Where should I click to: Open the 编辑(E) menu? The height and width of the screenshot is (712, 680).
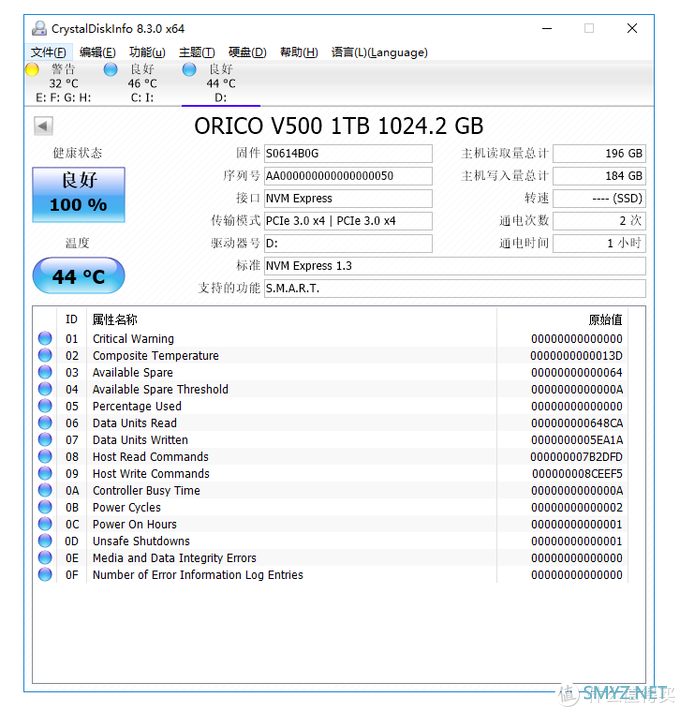(97, 52)
